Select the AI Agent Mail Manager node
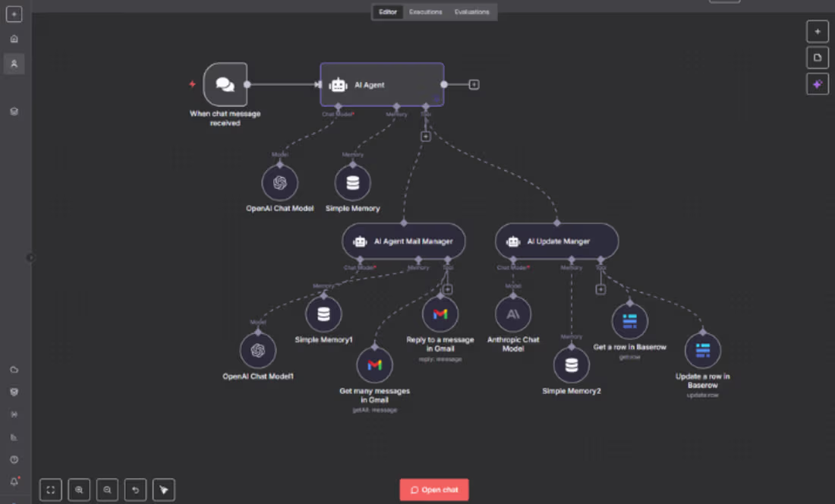 (x=404, y=241)
